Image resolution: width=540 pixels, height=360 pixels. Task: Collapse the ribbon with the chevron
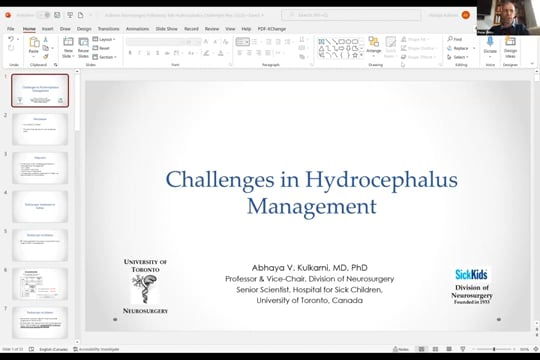(532, 64)
